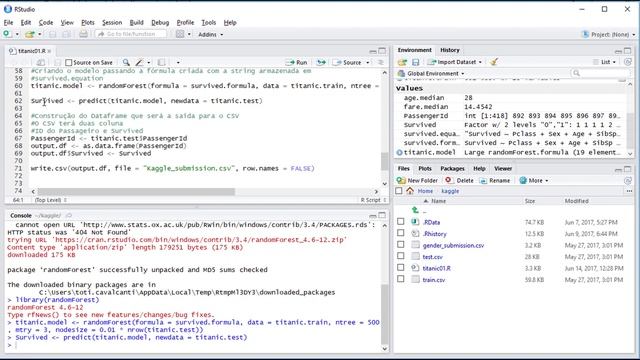The image size is (640, 360).
Task: Open the Tools menu
Action: [x=209, y=22]
